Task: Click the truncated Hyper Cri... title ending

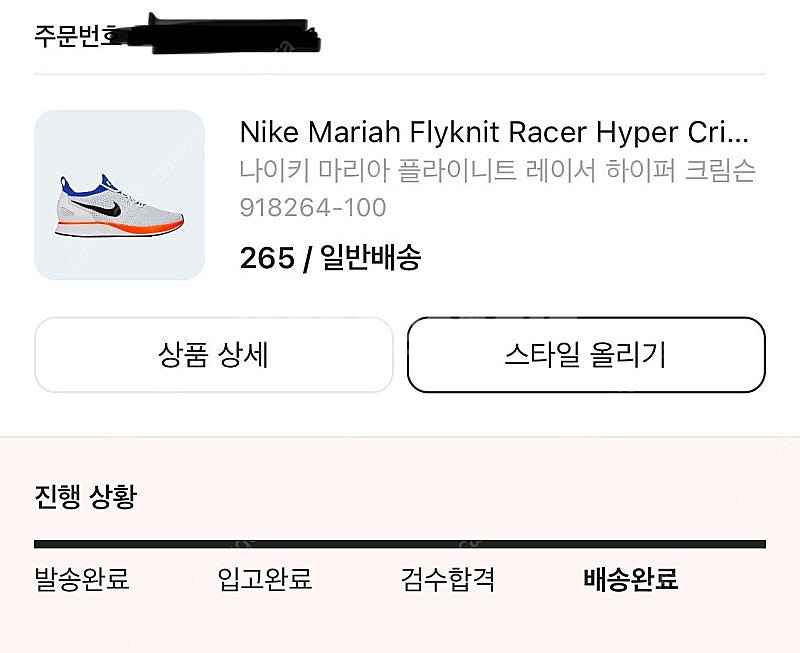Action: tap(672, 132)
